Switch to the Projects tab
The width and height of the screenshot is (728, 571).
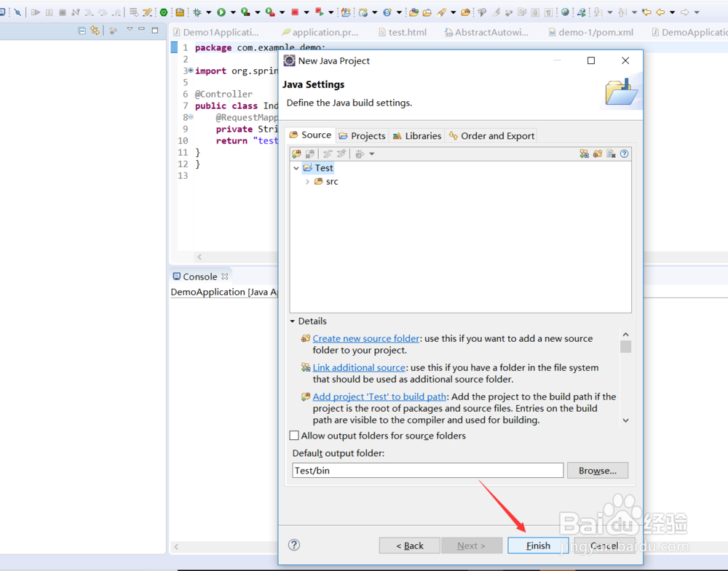click(x=362, y=136)
